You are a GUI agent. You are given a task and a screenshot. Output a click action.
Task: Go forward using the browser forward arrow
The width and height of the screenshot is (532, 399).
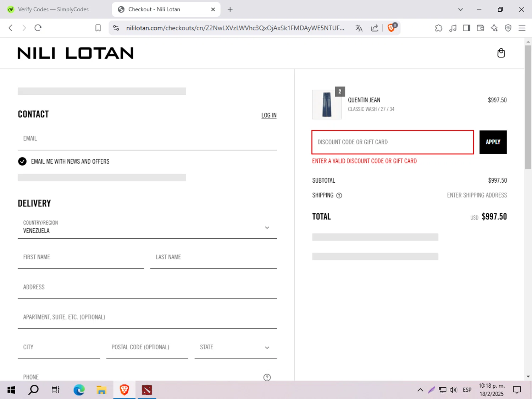click(24, 28)
